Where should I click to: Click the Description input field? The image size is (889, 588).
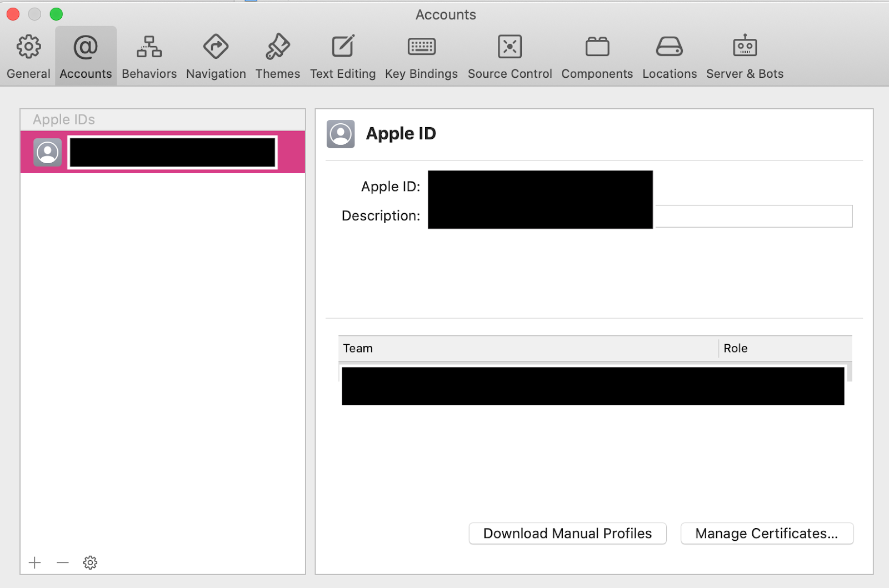(x=640, y=216)
